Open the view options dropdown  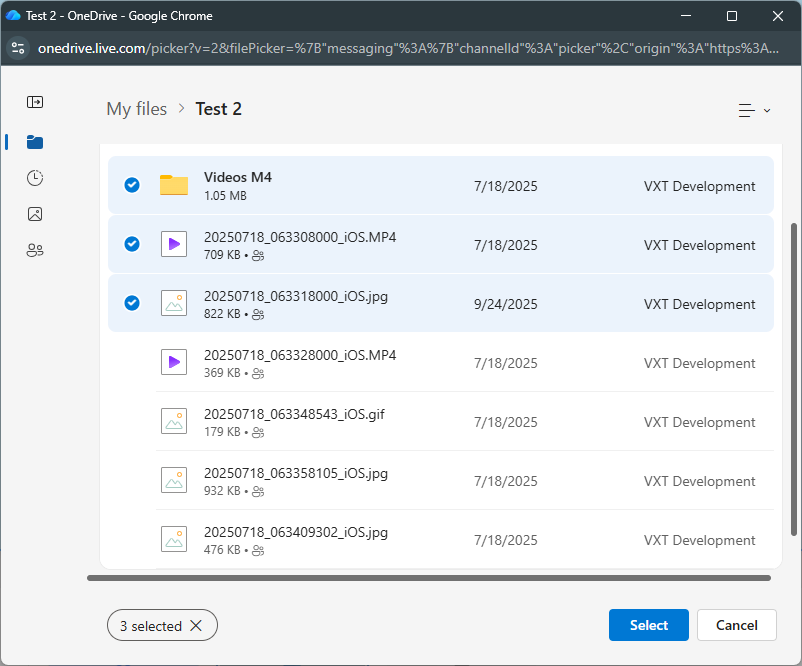tap(754, 110)
